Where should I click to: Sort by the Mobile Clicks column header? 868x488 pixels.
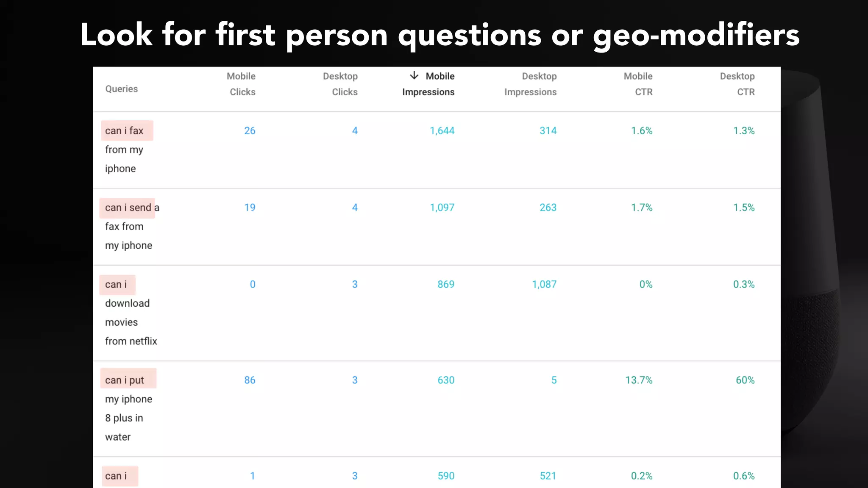[242, 84]
